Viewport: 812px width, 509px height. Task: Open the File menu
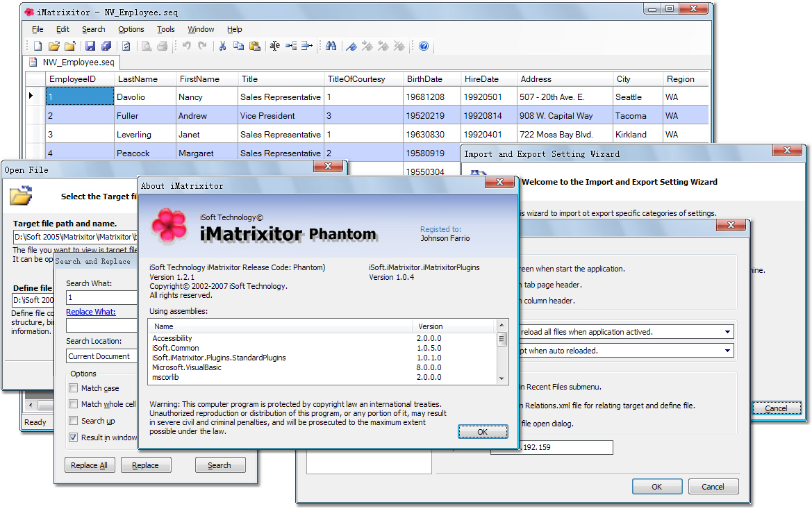click(38, 30)
